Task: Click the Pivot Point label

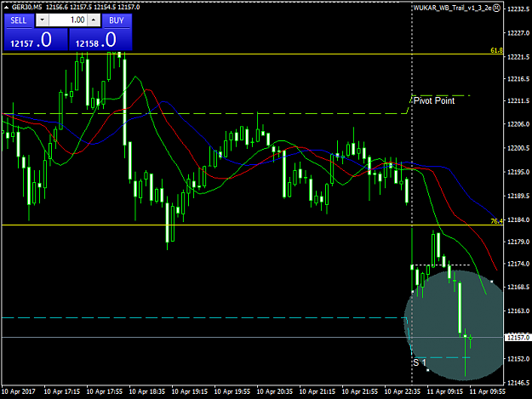Action: tap(434, 100)
